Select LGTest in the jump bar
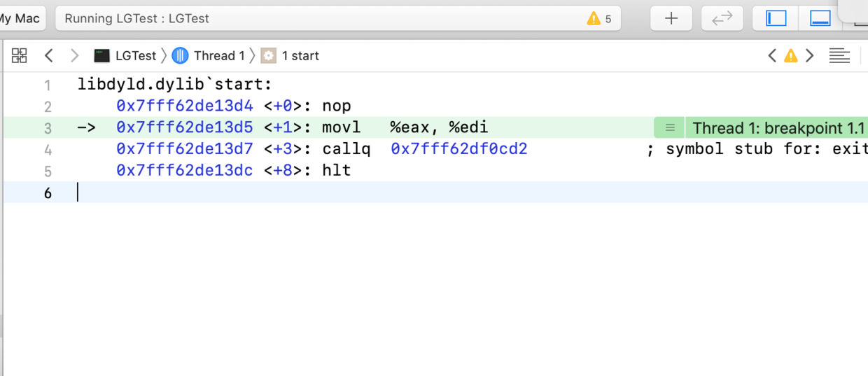868x376 pixels. pyautogui.click(x=125, y=55)
